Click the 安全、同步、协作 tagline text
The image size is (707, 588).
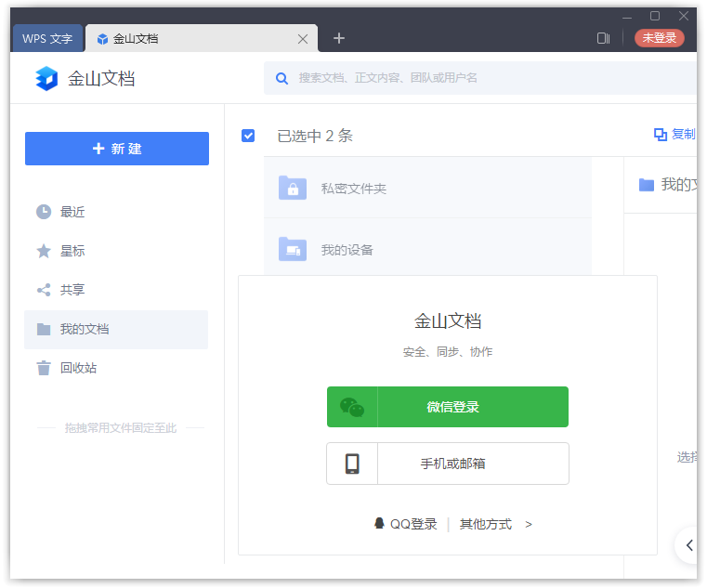click(x=448, y=352)
